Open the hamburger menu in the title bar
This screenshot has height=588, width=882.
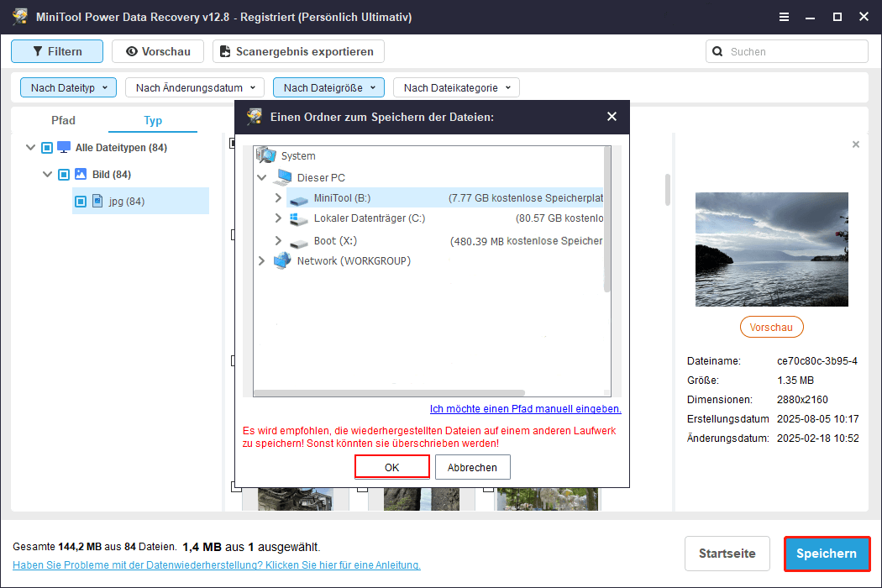coord(785,16)
